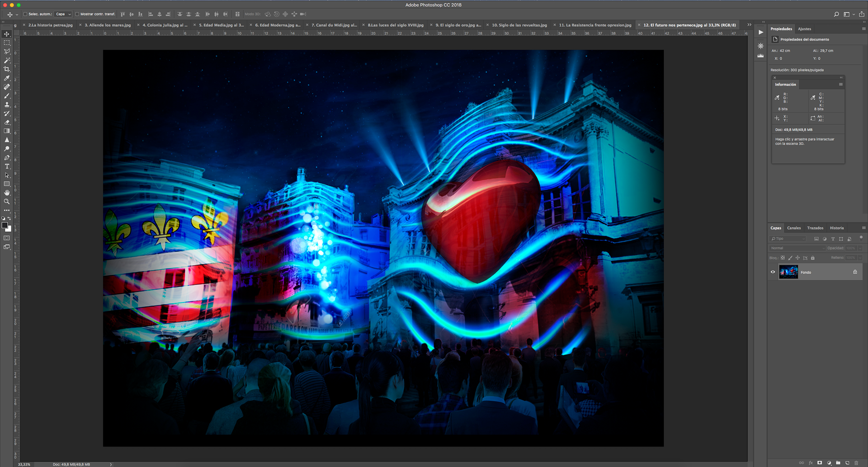Delete layer with trash icon

[x=856, y=462]
